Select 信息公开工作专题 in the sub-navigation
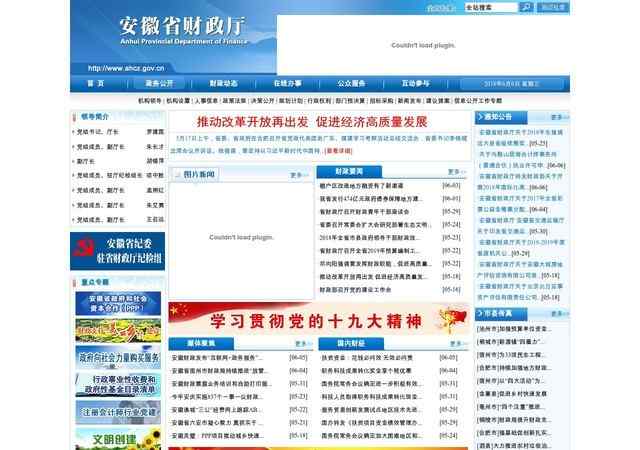The width and height of the screenshot is (640, 450). (x=478, y=100)
